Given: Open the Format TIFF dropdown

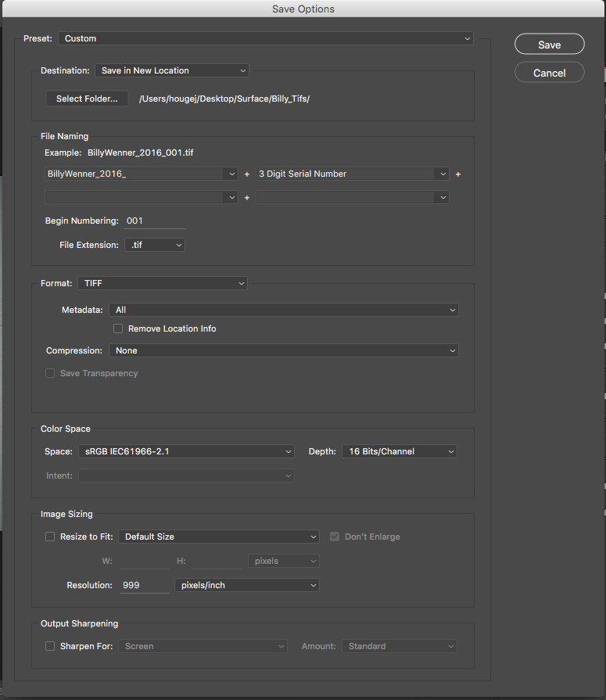Looking at the screenshot, I should tap(162, 283).
